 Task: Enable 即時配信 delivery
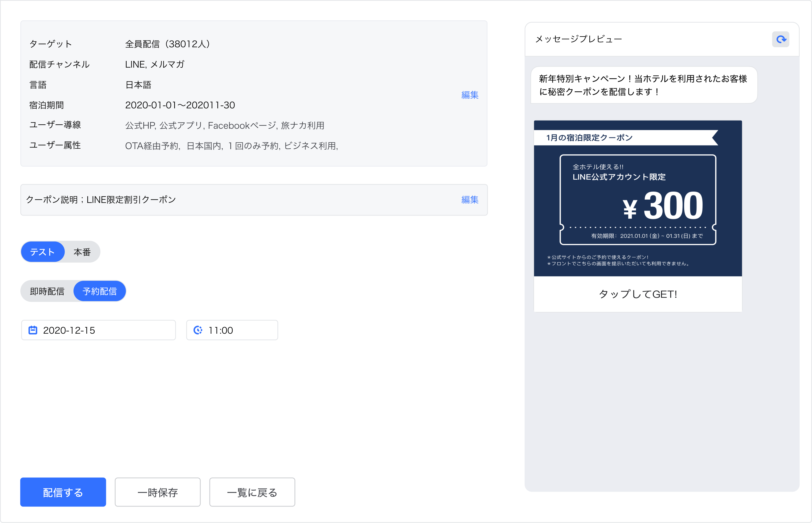pos(47,291)
